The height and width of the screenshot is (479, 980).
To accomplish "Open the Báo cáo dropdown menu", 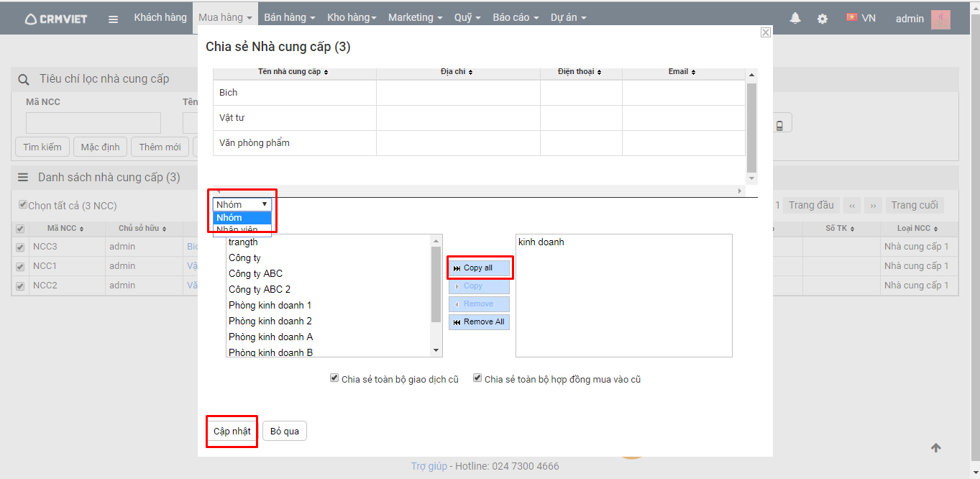I will point(515,18).
